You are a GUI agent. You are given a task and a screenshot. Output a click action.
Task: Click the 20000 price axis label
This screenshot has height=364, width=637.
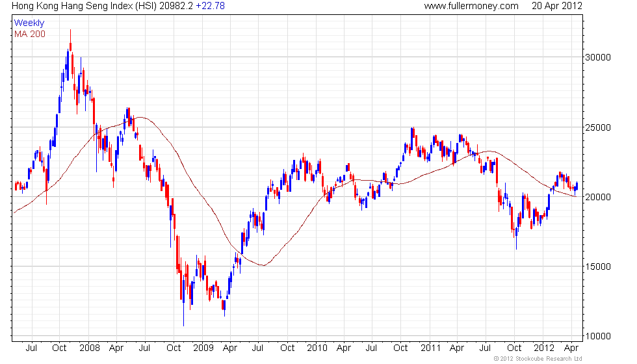pyautogui.click(x=597, y=197)
